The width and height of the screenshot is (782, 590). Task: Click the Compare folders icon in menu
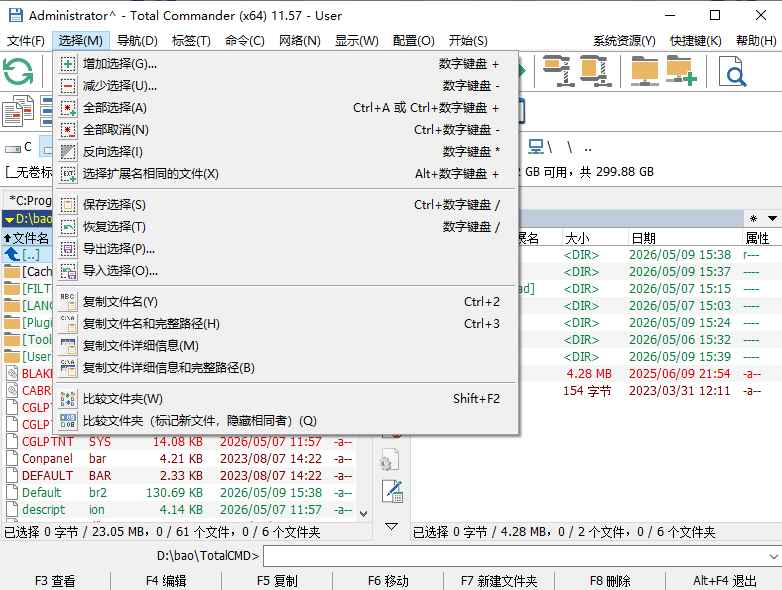(x=68, y=398)
